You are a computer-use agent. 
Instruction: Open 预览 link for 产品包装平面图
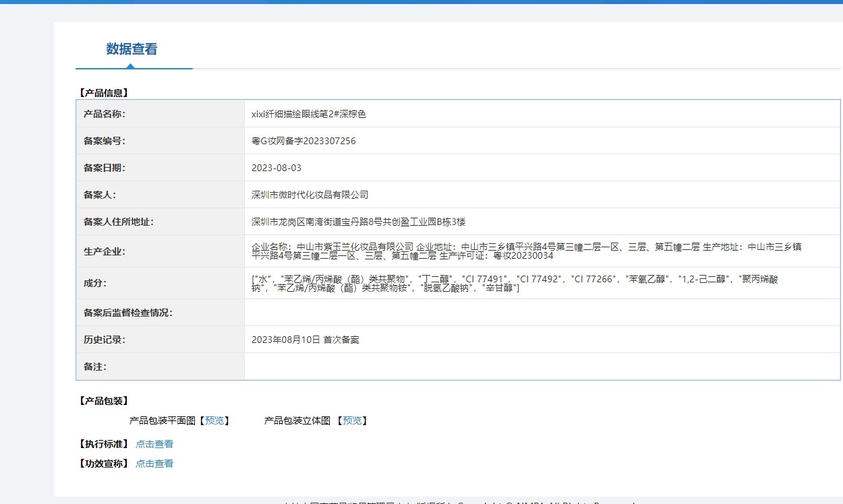214,420
